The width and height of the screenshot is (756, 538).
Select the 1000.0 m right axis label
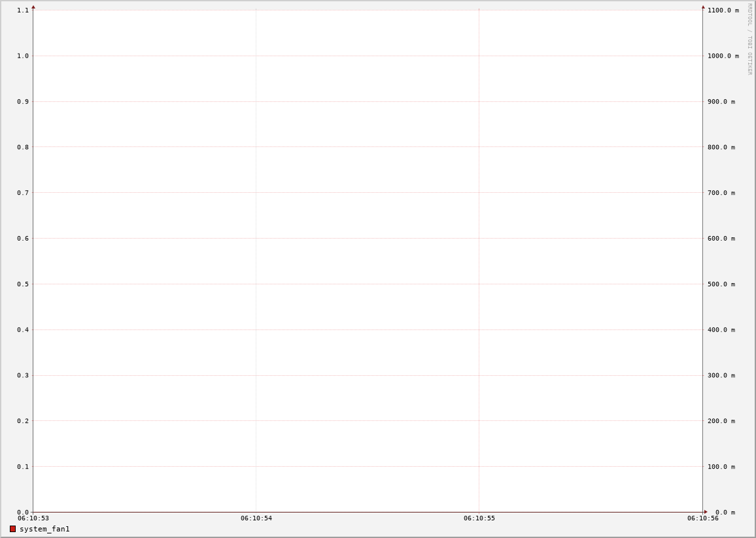click(x=723, y=56)
